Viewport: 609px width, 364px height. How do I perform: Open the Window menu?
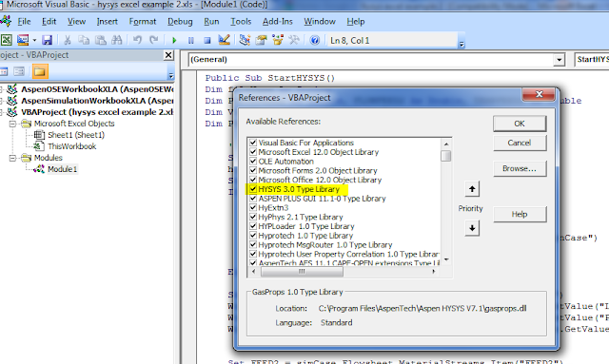point(320,21)
